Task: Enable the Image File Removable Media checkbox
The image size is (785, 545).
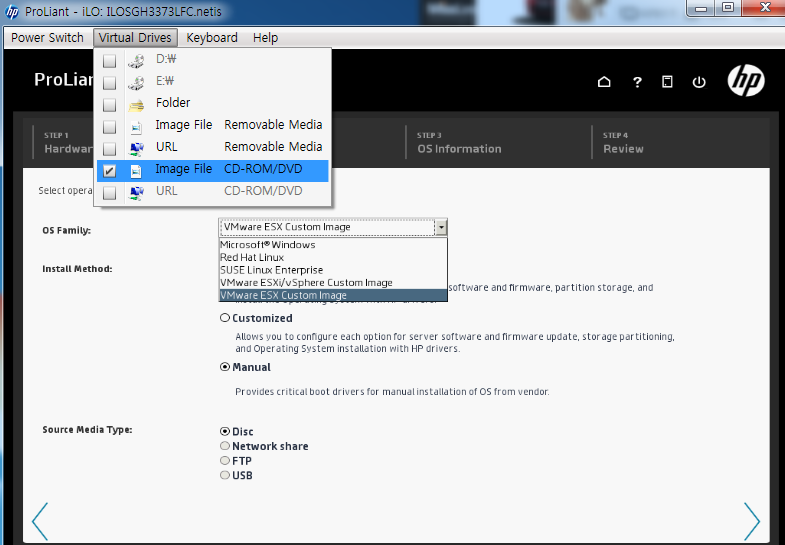Action: pos(109,127)
